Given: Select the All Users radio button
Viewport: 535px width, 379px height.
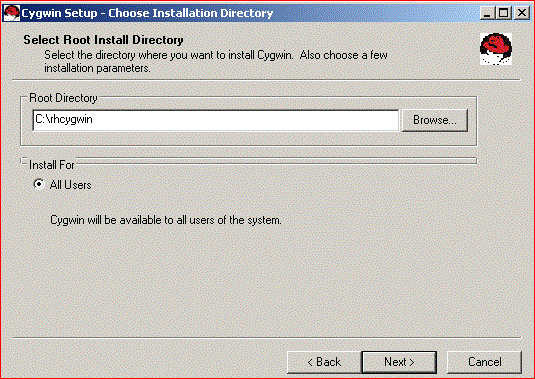Looking at the screenshot, I should 39,185.
